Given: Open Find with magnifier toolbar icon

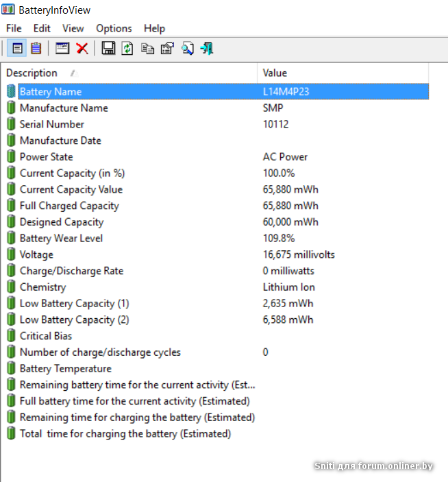Looking at the screenshot, I should click(x=187, y=48).
